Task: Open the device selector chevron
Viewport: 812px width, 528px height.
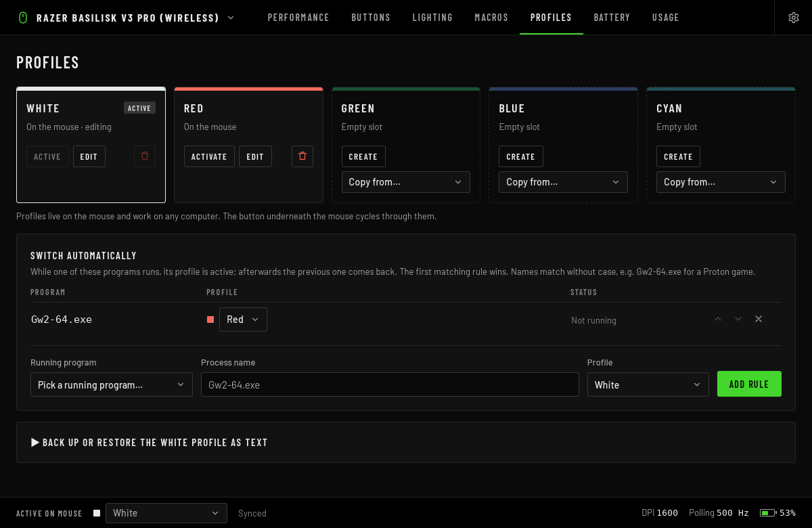Action: coord(231,18)
